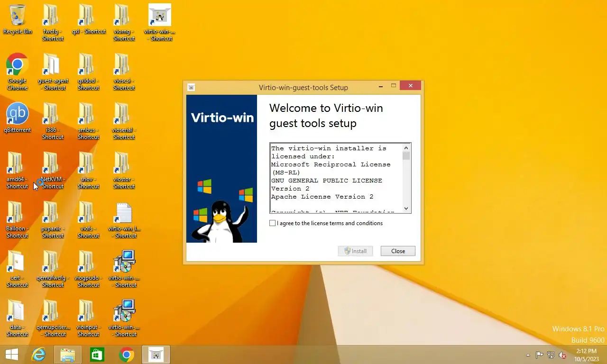Click the 'Apache License Version 2' line
Image resolution: width=607 pixels, height=364 pixels.
click(x=322, y=197)
